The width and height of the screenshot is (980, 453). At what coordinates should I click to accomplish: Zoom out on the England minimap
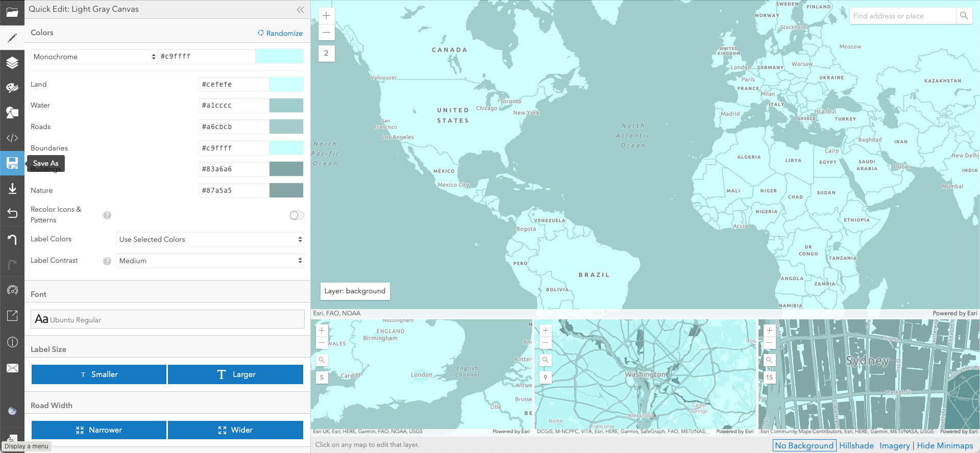coord(322,342)
